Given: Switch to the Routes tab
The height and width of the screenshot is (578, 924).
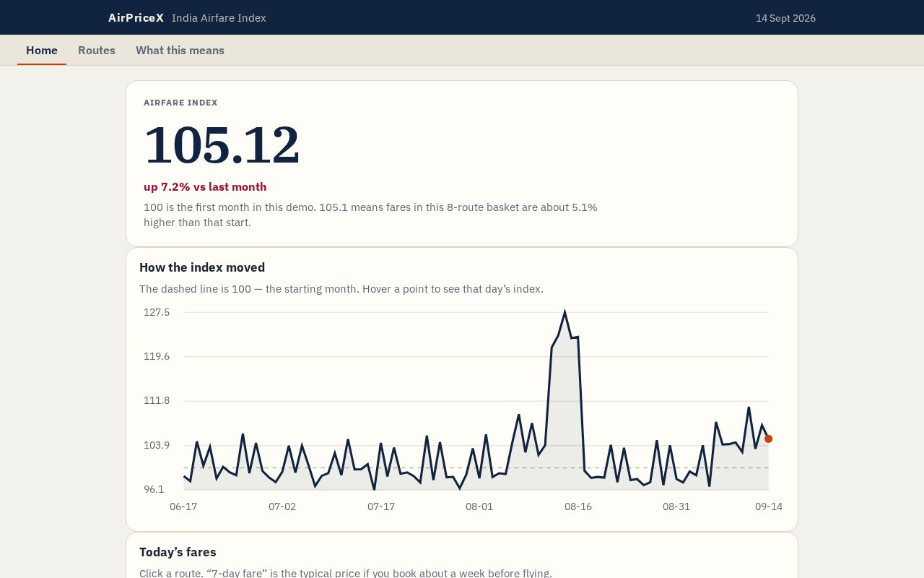Looking at the screenshot, I should pos(97,50).
